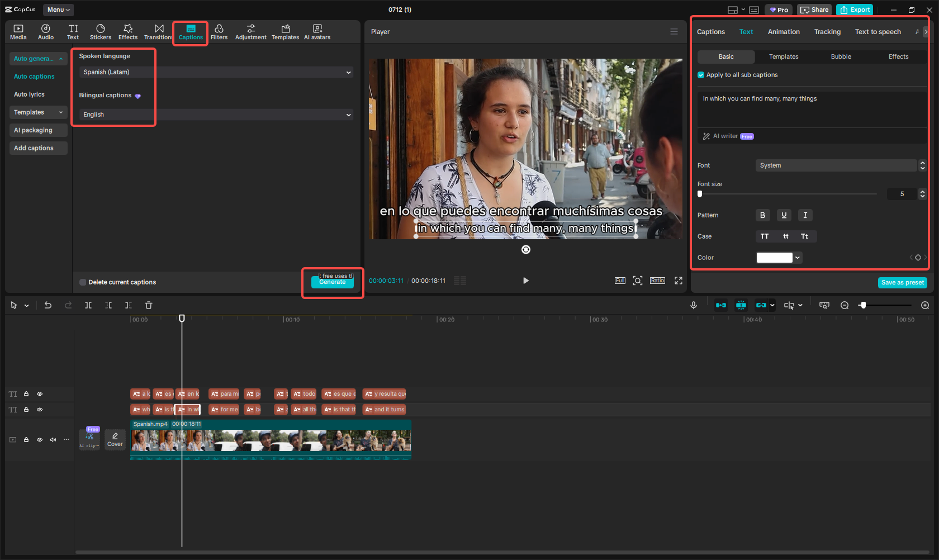Click the microphone record voiceover icon

[x=693, y=305]
